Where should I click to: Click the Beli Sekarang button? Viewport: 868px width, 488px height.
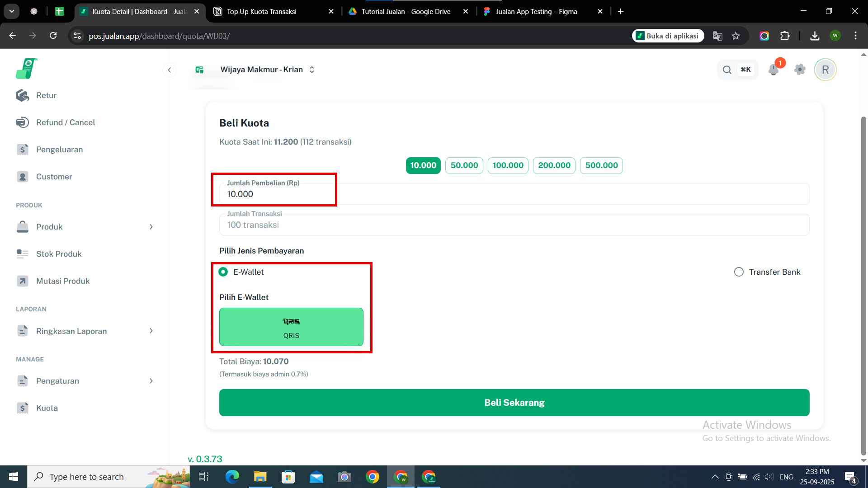pos(514,403)
